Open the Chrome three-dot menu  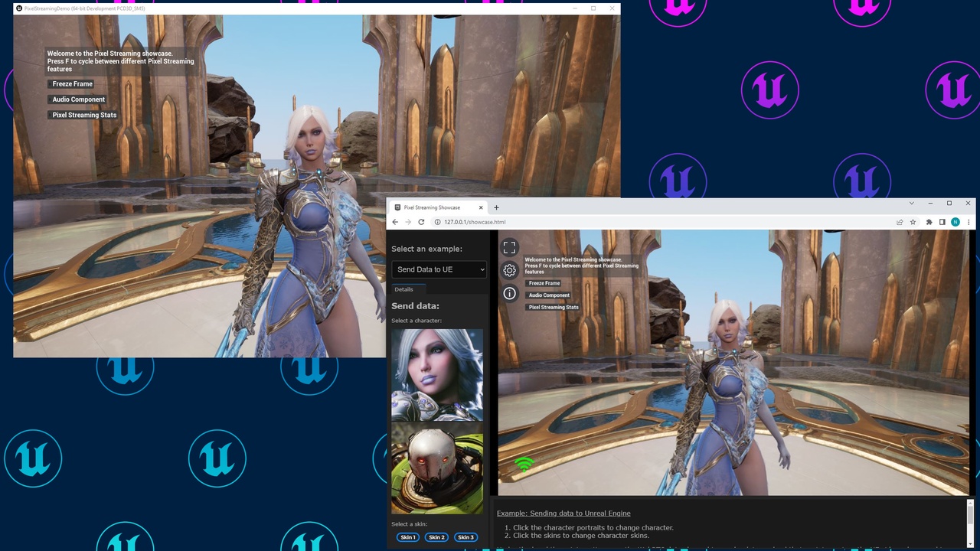click(x=969, y=222)
